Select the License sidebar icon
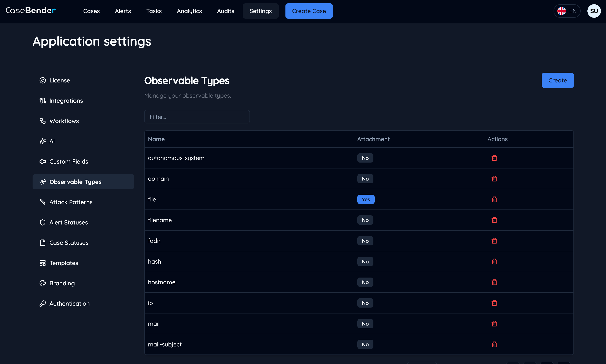 pyautogui.click(x=43, y=80)
